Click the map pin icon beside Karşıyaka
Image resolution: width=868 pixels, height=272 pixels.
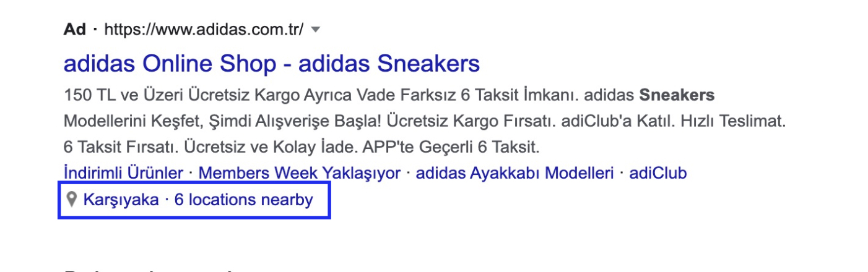pyautogui.click(x=71, y=200)
